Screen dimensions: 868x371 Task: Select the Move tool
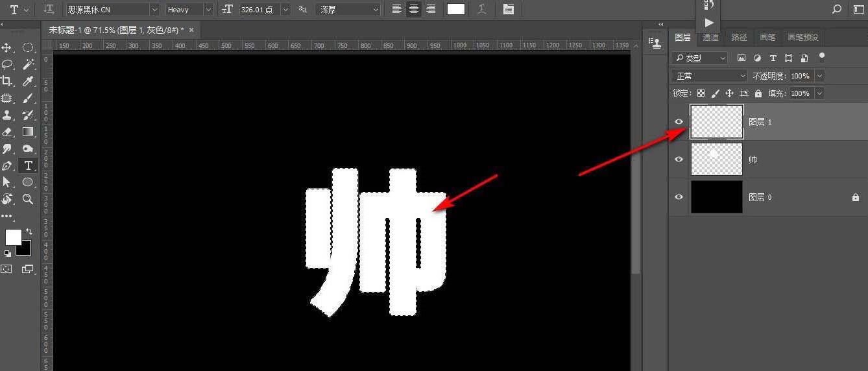tap(7, 48)
